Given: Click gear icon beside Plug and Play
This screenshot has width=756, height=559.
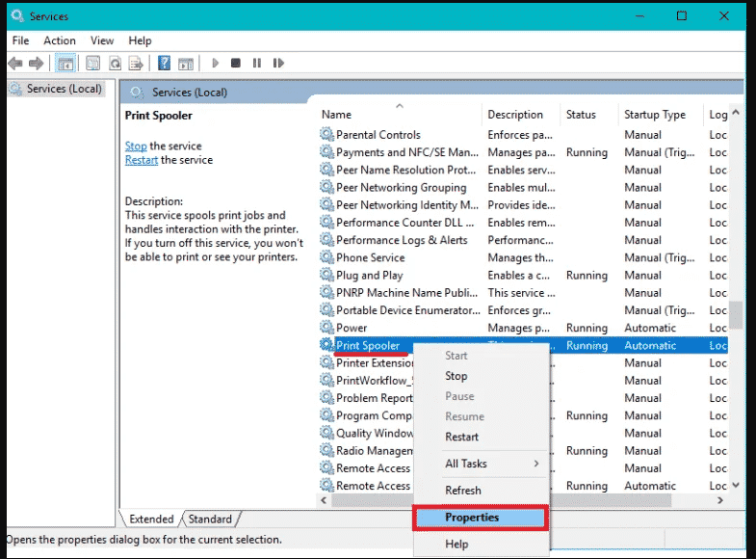Looking at the screenshot, I should pos(326,275).
